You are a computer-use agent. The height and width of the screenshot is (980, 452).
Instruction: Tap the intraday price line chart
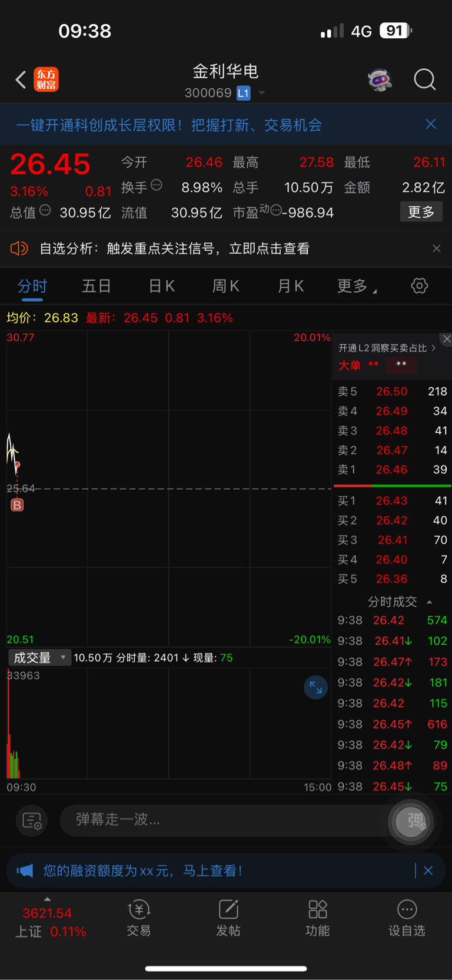coord(169,489)
